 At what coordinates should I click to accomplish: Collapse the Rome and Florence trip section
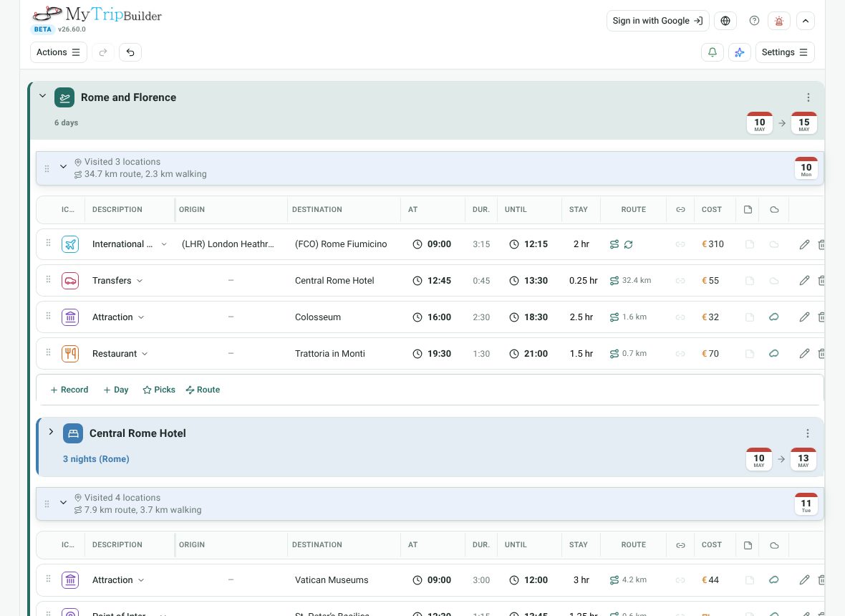pos(42,96)
